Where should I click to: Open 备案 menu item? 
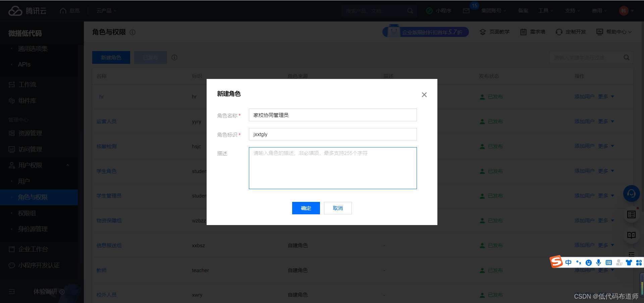pyautogui.click(x=523, y=11)
